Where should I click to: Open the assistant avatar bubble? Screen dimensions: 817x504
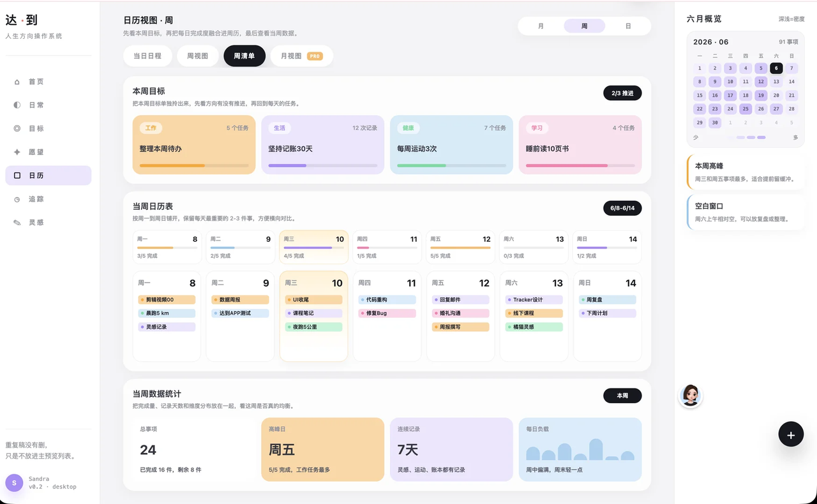[x=690, y=396]
